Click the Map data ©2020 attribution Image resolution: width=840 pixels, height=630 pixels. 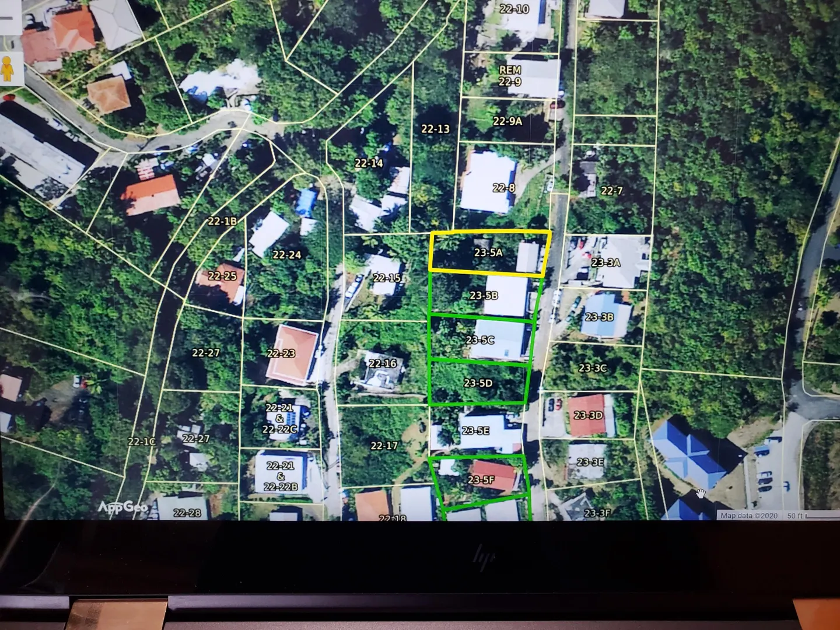748,516
